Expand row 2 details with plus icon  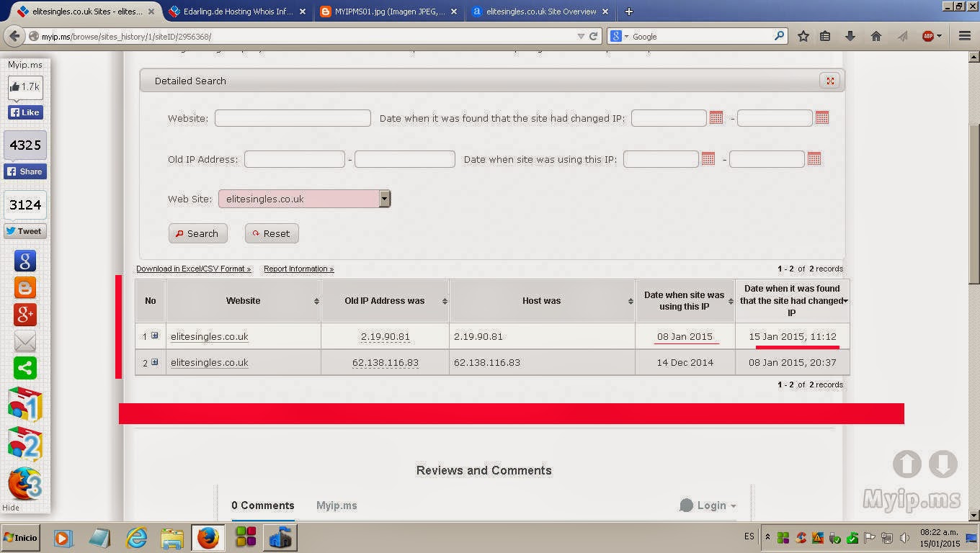click(154, 362)
